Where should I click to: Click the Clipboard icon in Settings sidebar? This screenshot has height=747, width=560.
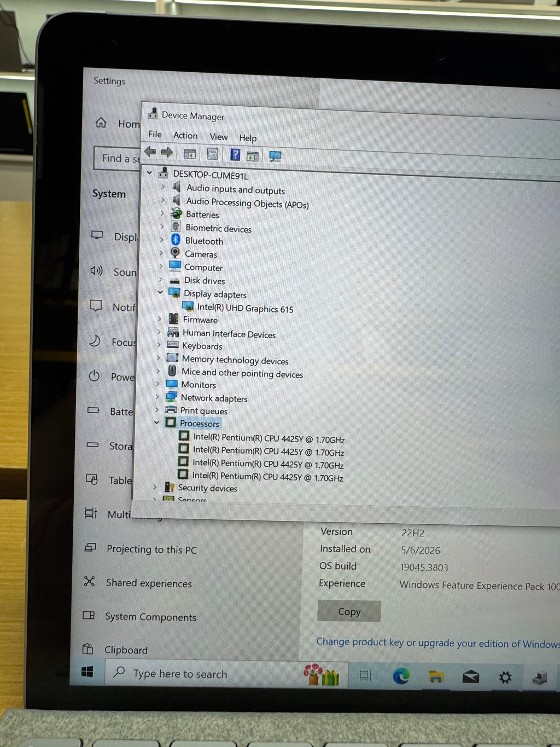click(x=87, y=649)
